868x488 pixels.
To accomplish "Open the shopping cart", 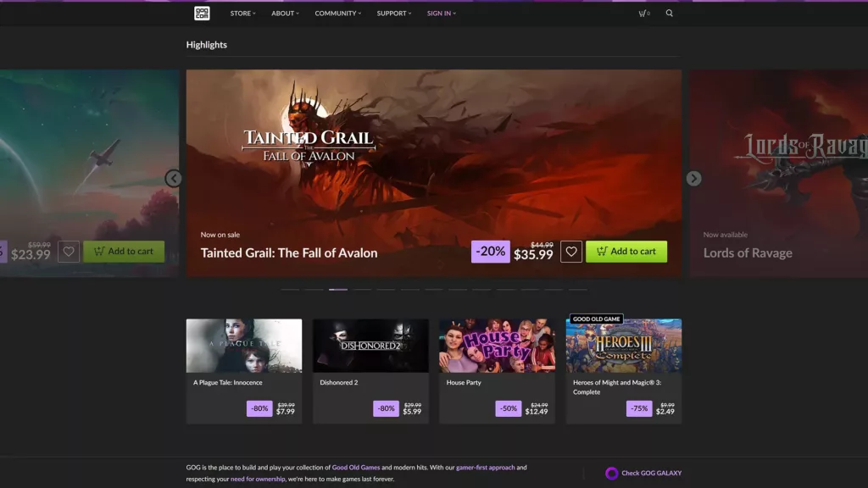I will coord(642,13).
